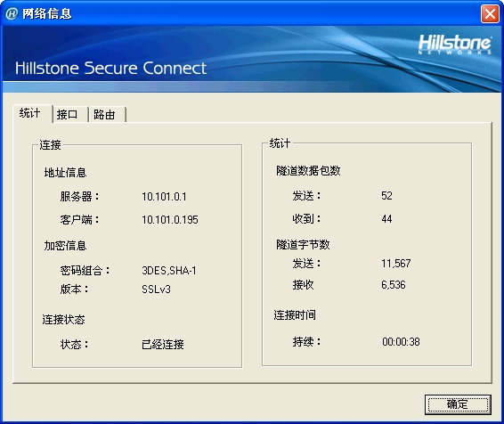Close the 网络信息 dialog window
Viewport: 504px width, 424px height.
coord(490,14)
